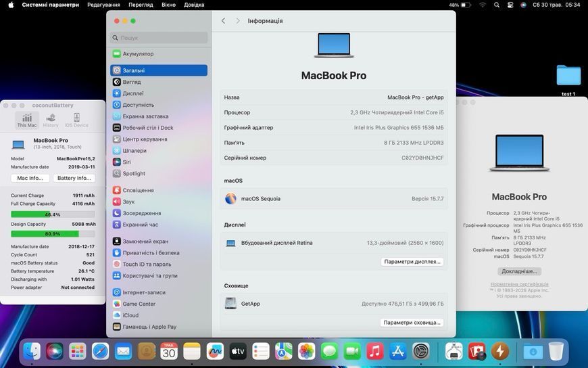Screen dimensions: 588x368
Task: Open Нормативна сертифікація link
Action: (519, 284)
